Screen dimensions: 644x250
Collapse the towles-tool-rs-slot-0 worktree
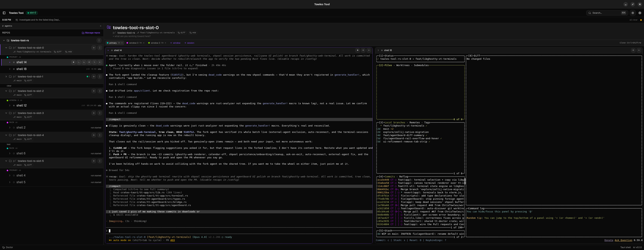[6, 48]
